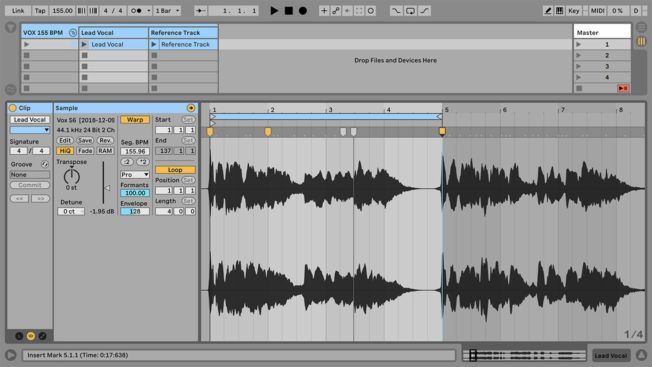The image size is (652, 367).
Task: Open the Pro warp mode dropdown
Action: click(x=135, y=175)
